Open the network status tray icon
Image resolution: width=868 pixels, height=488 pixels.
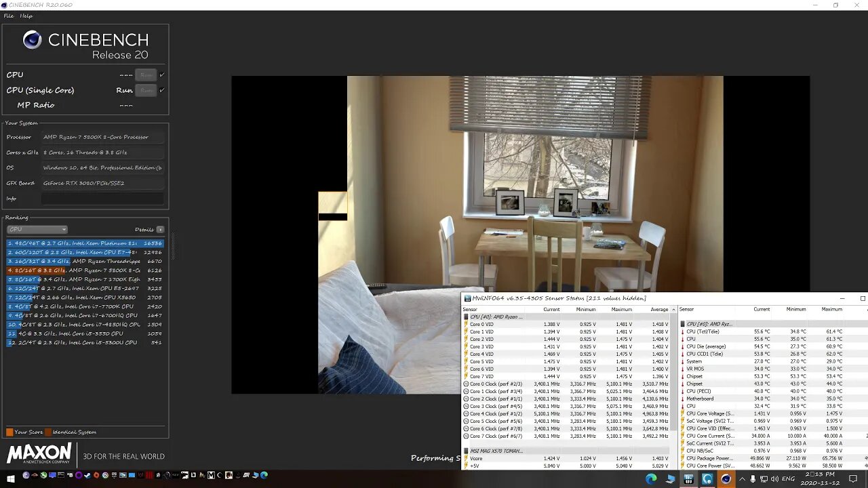click(764, 479)
